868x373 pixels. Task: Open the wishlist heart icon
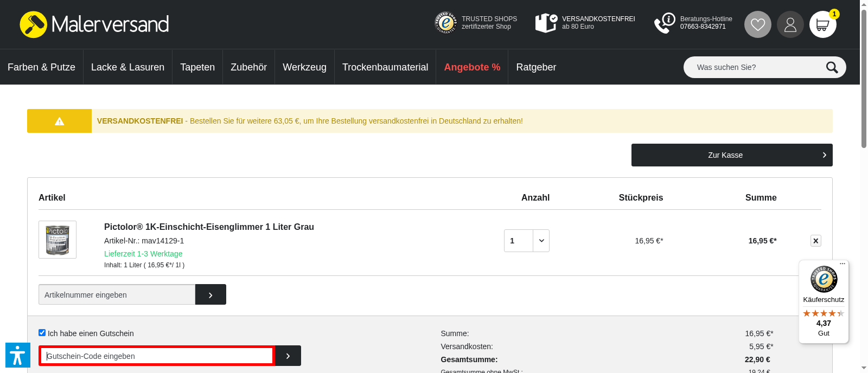pyautogui.click(x=757, y=24)
